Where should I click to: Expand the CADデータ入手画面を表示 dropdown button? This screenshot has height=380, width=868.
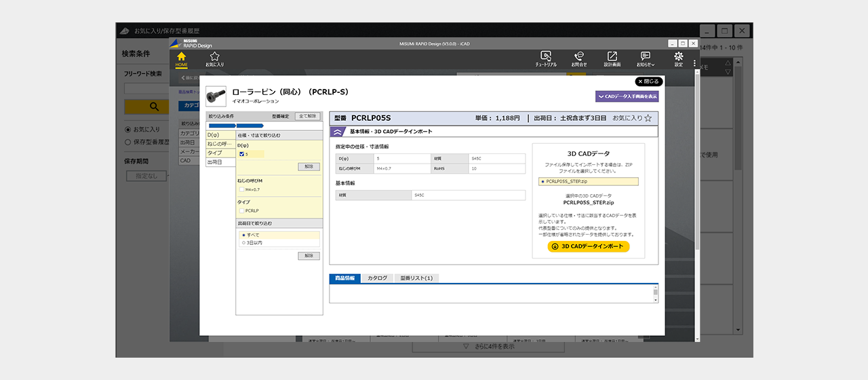627,96
